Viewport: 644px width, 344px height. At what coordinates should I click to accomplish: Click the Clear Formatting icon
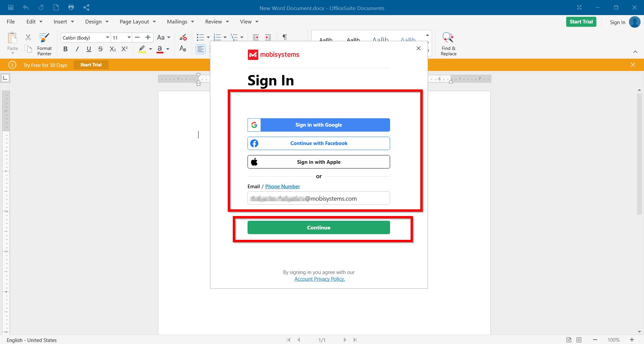click(x=183, y=37)
